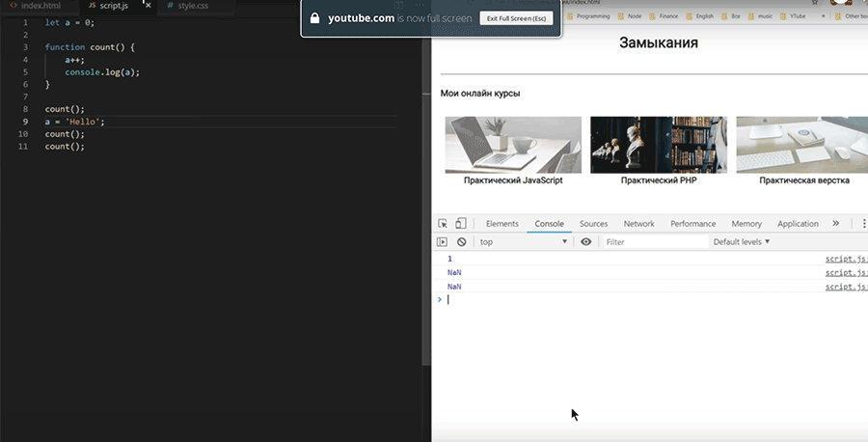This screenshot has height=442, width=868.
Task: Open the YTube bookmark folder
Action: (x=793, y=16)
